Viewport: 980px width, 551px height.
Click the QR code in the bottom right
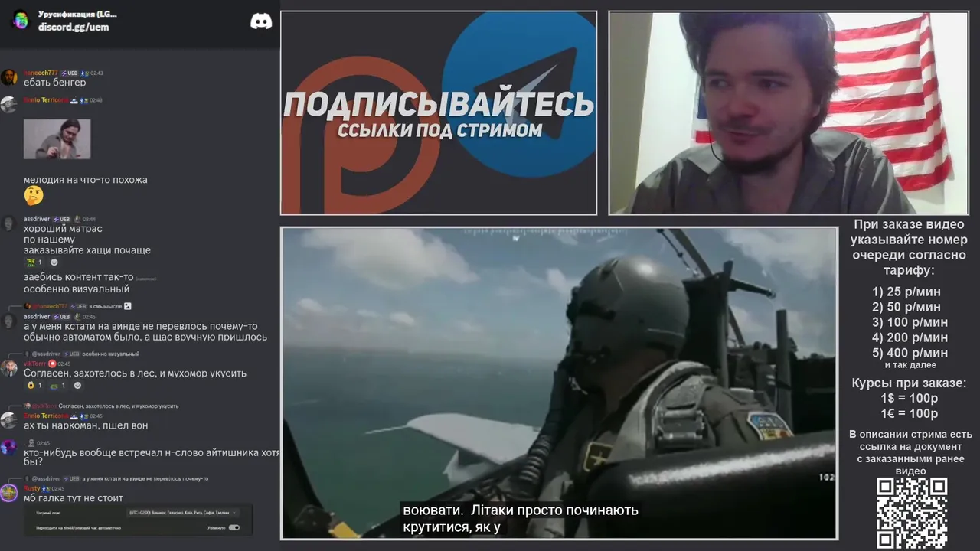pyautogui.click(x=912, y=513)
